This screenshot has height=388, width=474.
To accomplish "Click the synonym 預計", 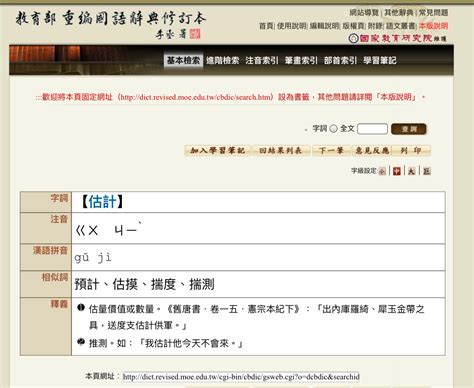I will click(87, 284).
